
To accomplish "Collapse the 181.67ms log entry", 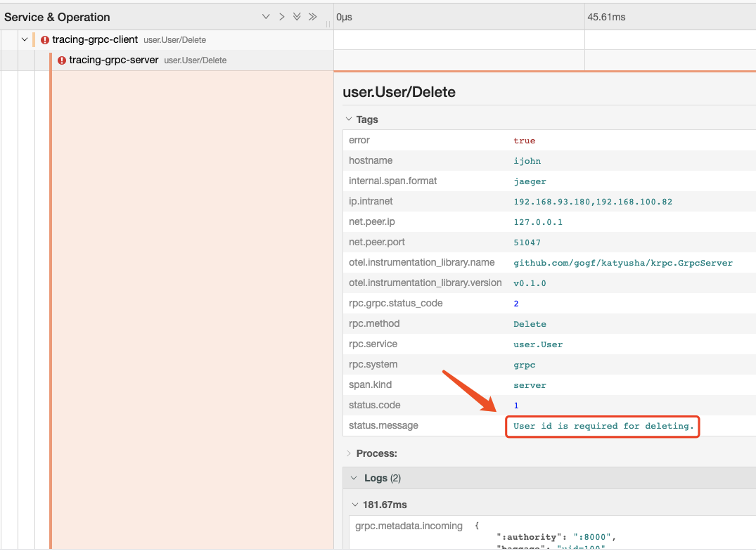I will tap(354, 505).
